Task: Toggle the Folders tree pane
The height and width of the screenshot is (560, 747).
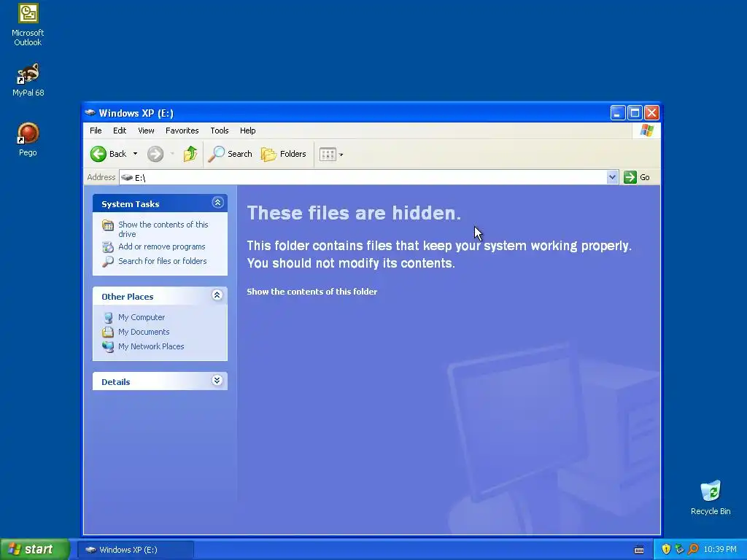Action: point(284,154)
